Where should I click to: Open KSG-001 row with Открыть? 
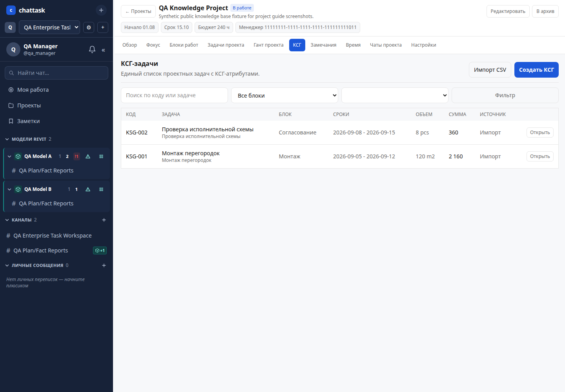(x=540, y=156)
